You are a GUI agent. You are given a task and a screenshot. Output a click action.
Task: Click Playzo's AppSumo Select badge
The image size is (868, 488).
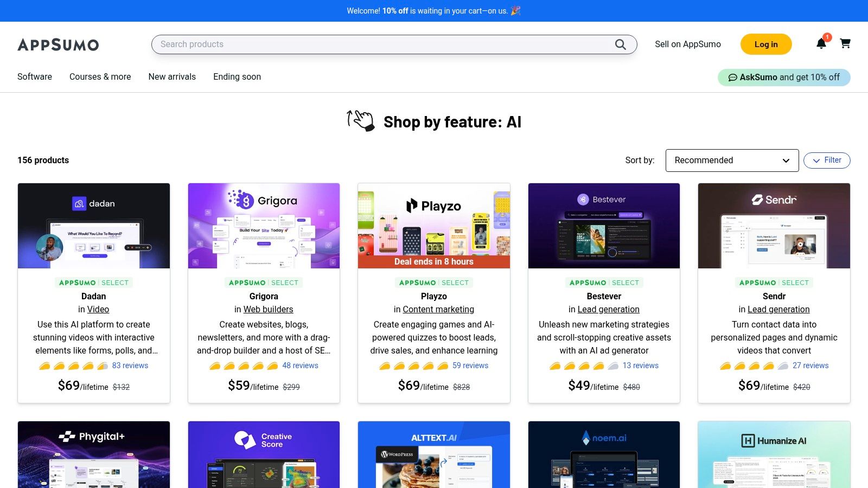click(434, 283)
